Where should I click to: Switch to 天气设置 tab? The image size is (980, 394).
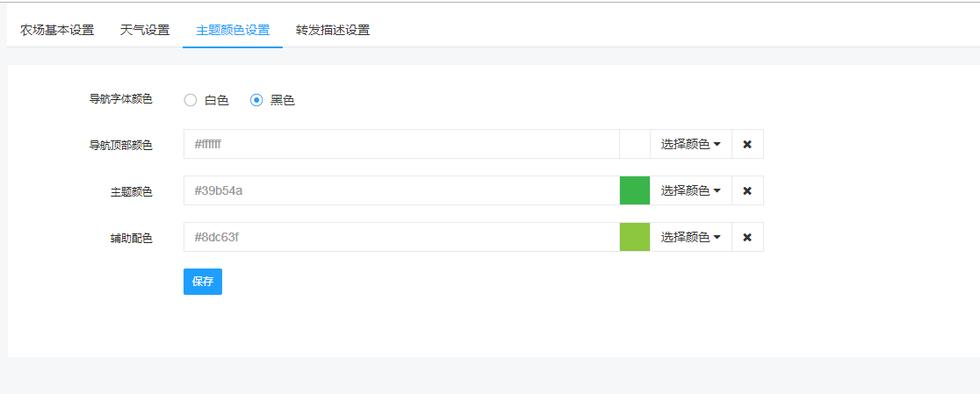[x=145, y=30]
